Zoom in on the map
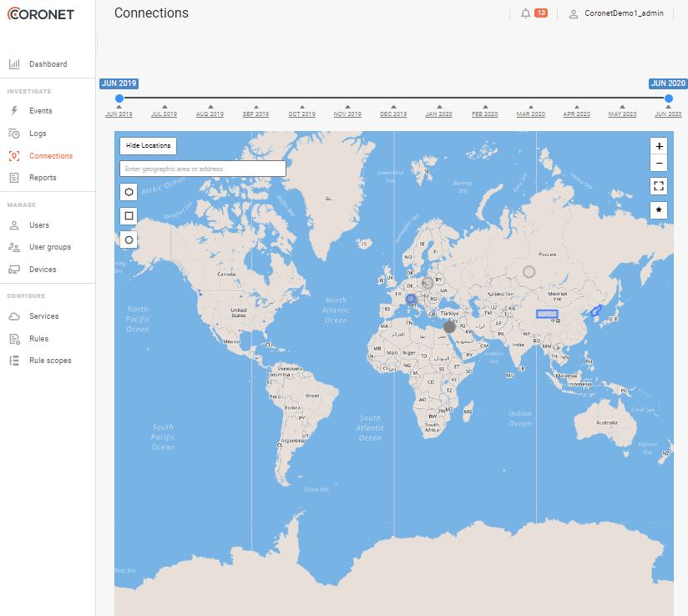The image size is (688, 616). 659,144
